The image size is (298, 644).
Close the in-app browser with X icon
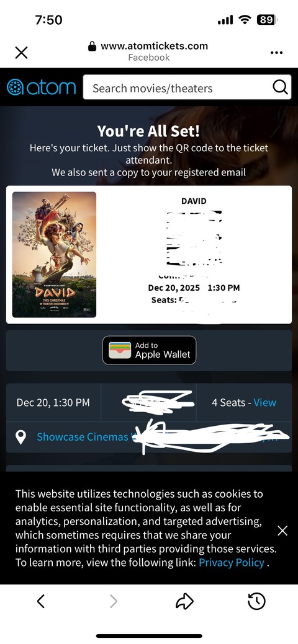(x=21, y=53)
